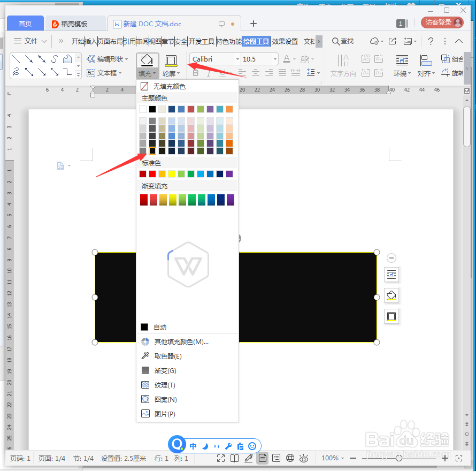
Task: Open the 效果设置 ribbon tab
Action: click(x=285, y=41)
